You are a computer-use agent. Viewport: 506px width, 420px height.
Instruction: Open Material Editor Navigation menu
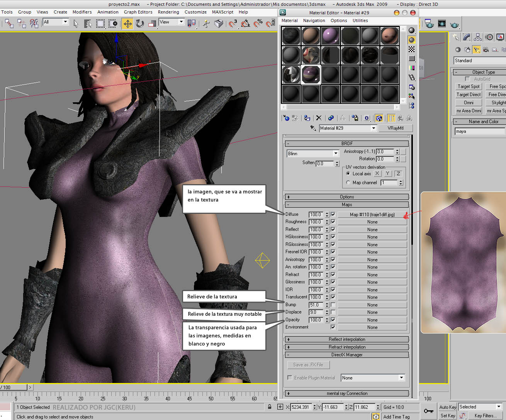[314, 20]
